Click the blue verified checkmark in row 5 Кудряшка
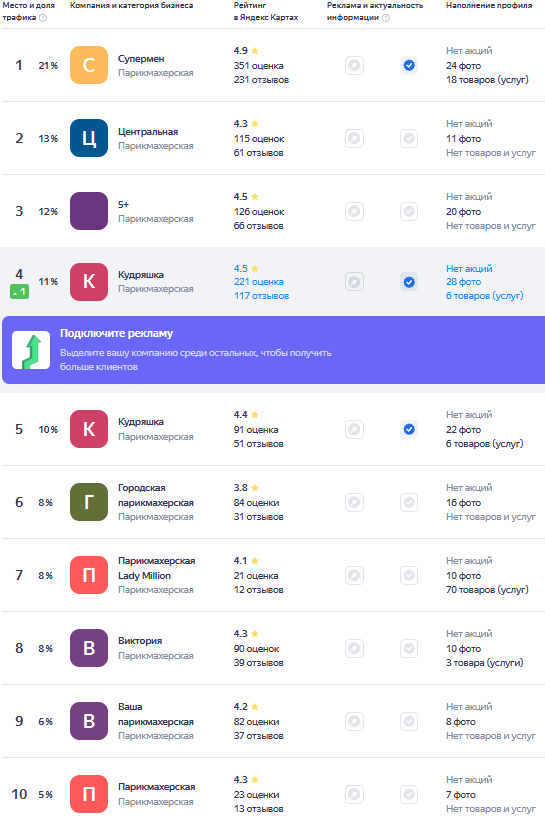 pos(409,429)
